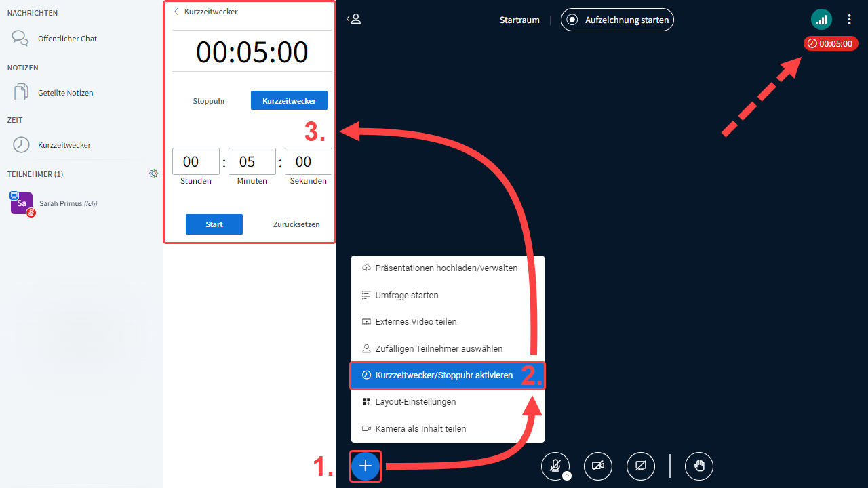Select Umfrage starten from the menu
Screen dimensions: 868x488
click(406, 296)
